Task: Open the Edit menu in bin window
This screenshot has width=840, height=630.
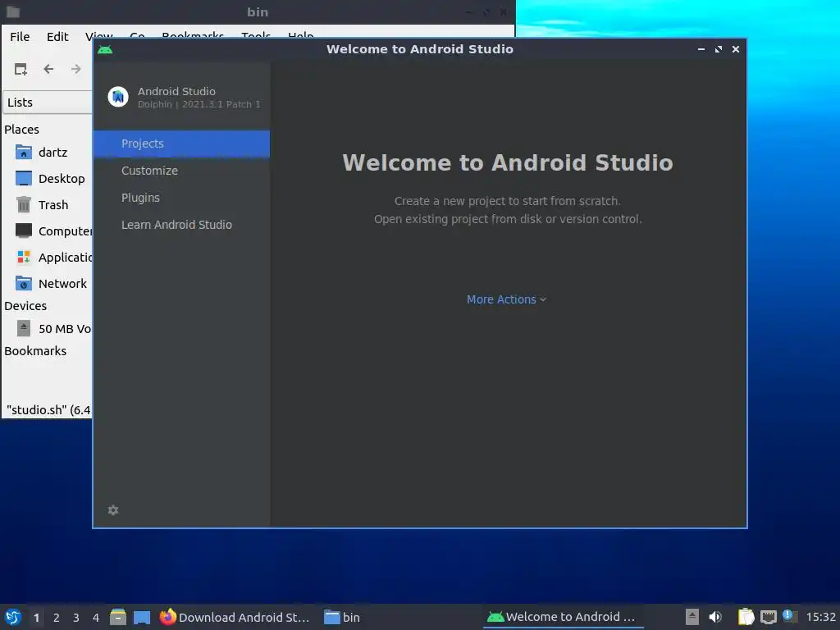Action: tap(57, 36)
